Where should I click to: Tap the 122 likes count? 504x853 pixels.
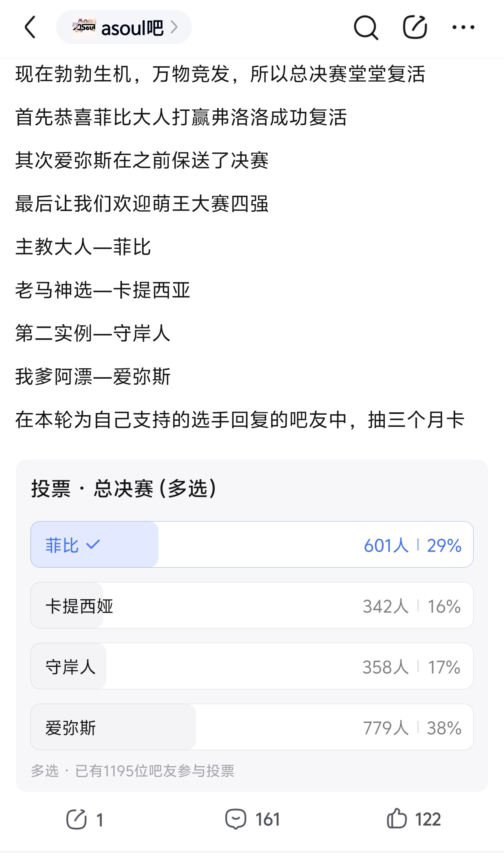point(428,819)
